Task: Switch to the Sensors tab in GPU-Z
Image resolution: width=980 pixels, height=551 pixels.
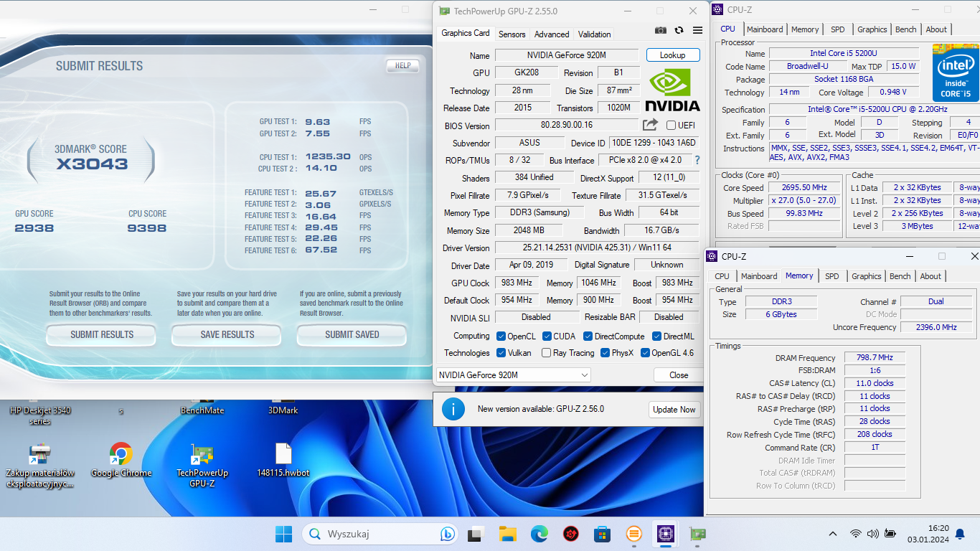Action: tap(512, 34)
